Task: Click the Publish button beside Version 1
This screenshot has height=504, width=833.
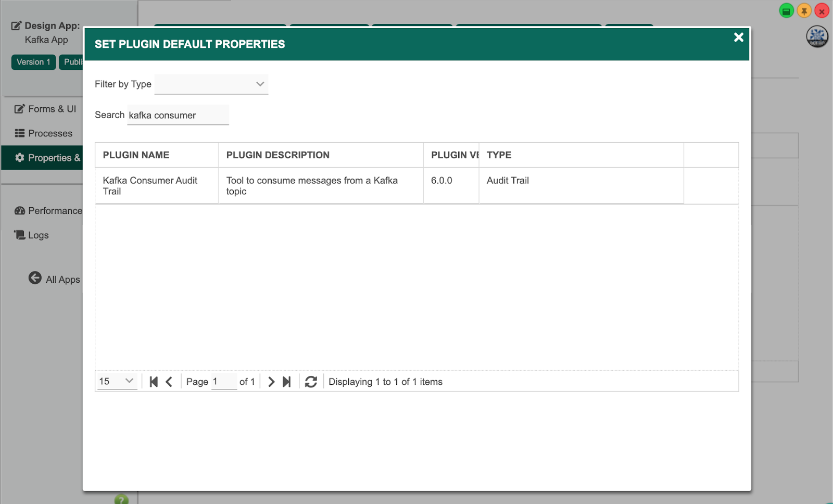Action: pyautogui.click(x=71, y=62)
